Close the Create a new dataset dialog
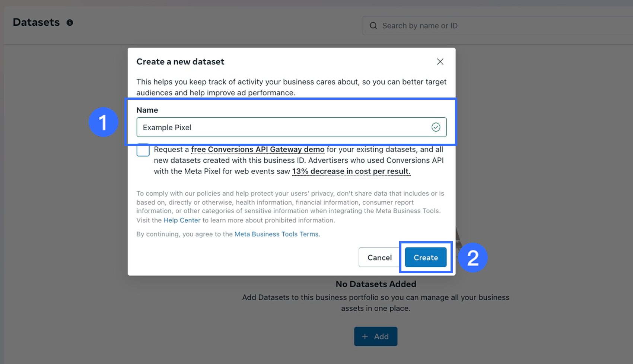Image resolution: width=633 pixels, height=364 pixels. 440,62
